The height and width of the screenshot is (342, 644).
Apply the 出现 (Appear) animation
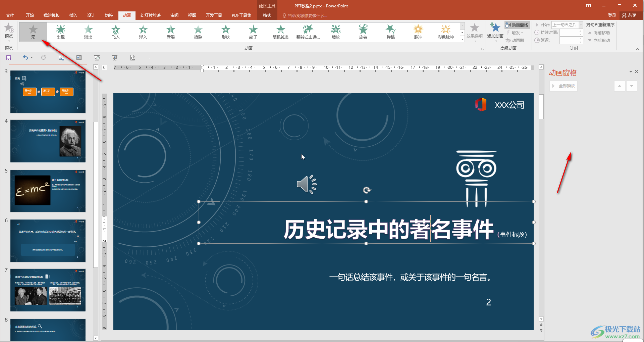61,32
